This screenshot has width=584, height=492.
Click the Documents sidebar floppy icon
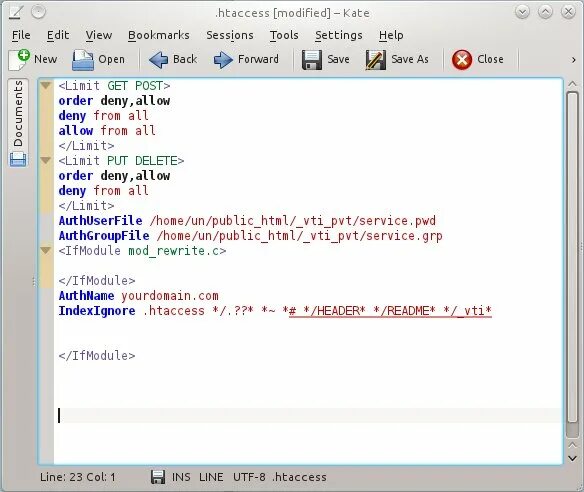(x=18, y=159)
